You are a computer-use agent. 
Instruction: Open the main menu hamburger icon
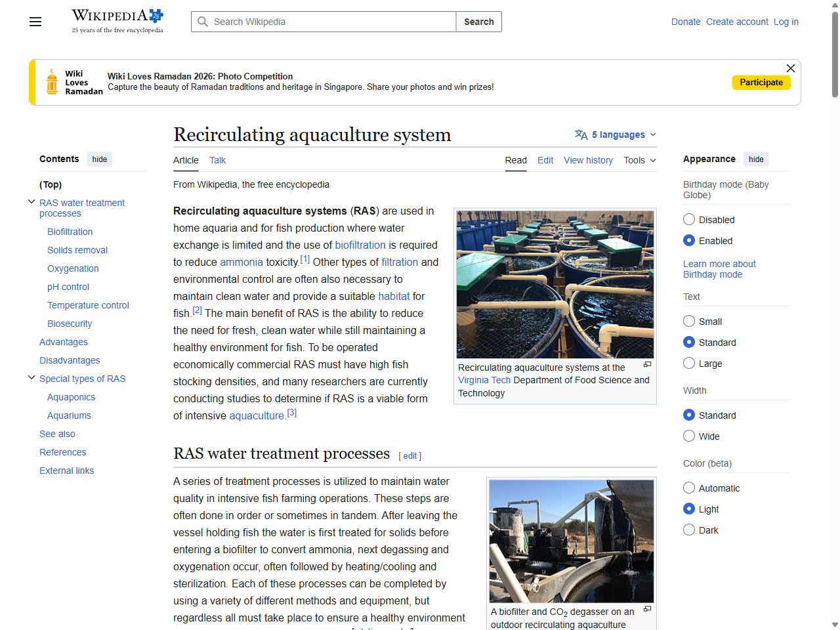pos(35,22)
